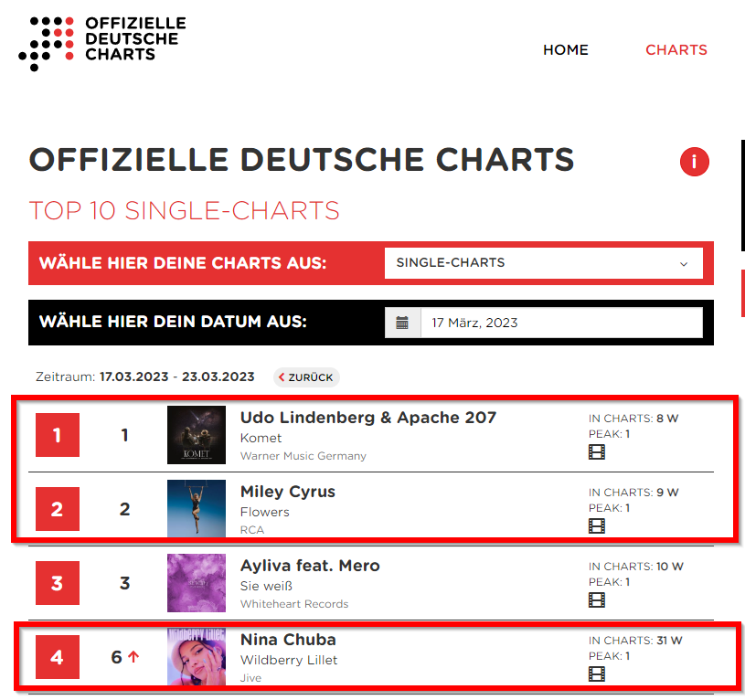Play video icon for Ayliva Sie weiß
Viewport: 745px width, 700px height.
point(597,599)
